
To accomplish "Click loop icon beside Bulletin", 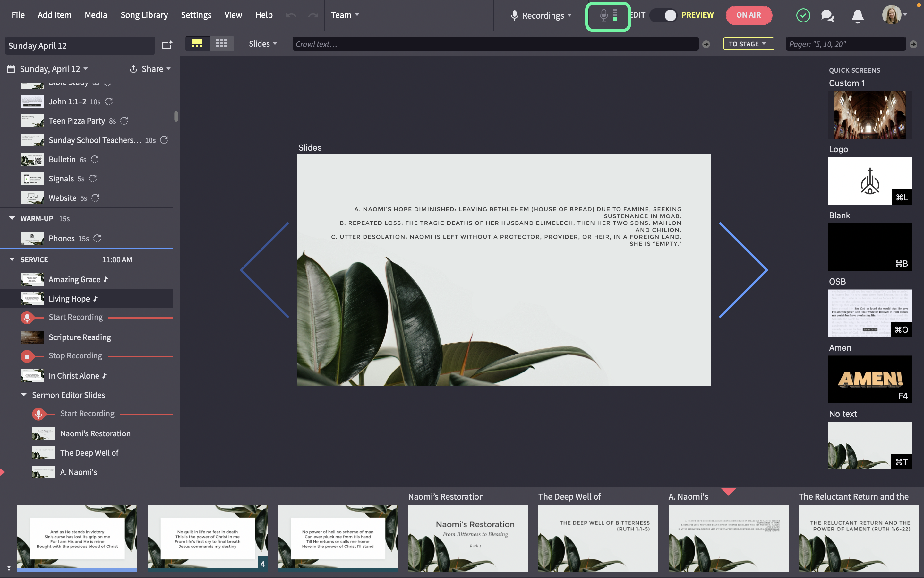I will click(95, 159).
